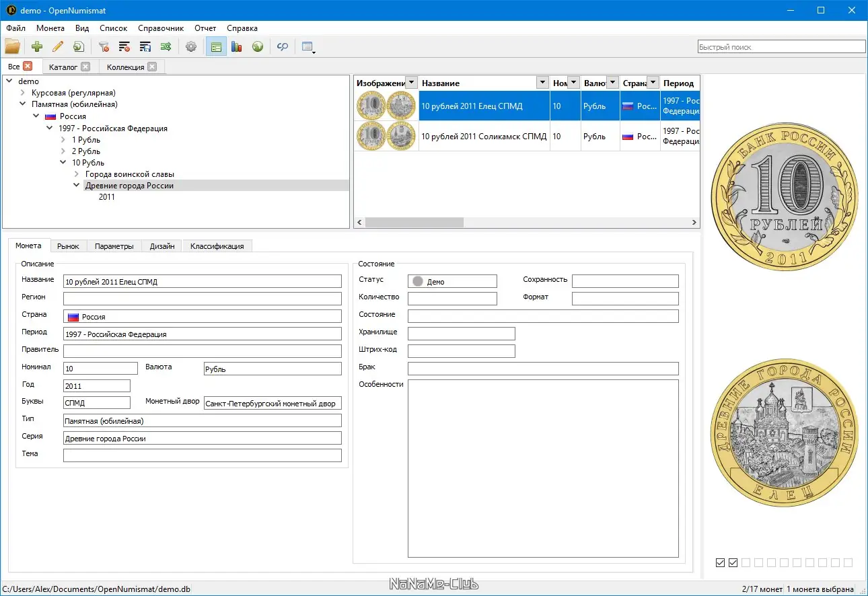Select the 10 Рубль tree item
Image resolution: width=868 pixels, height=596 pixels.
[88, 163]
